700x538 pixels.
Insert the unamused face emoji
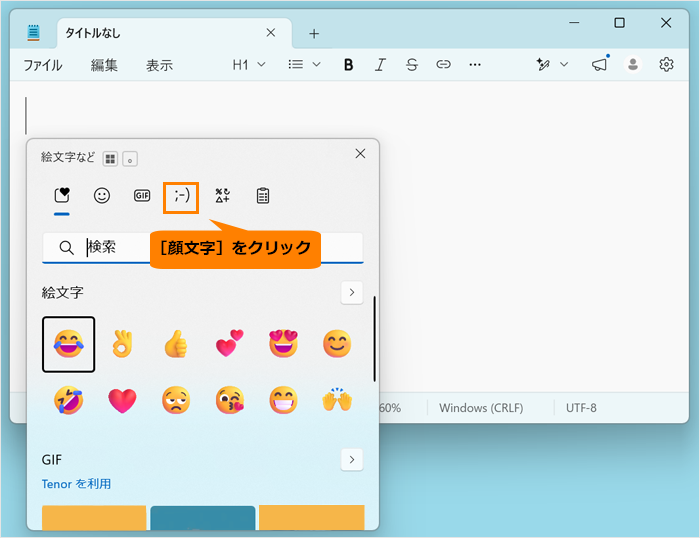(x=176, y=400)
